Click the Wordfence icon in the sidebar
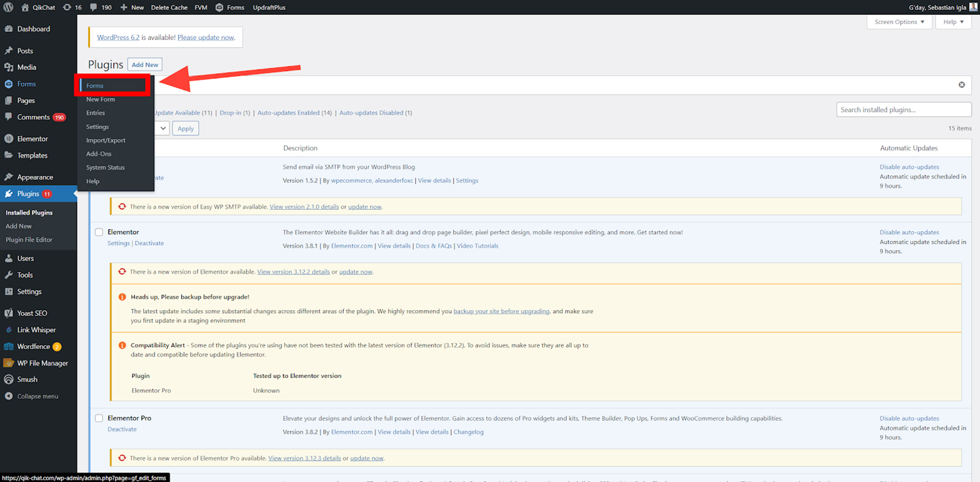Image resolution: width=980 pixels, height=482 pixels. tap(8, 347)
